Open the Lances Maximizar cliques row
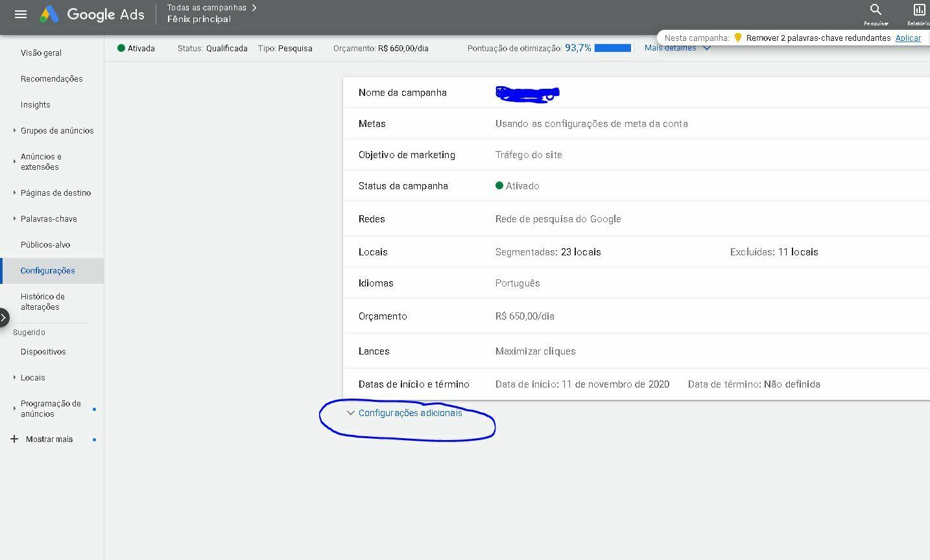This screenshot has width=930, height=560. 636,351
